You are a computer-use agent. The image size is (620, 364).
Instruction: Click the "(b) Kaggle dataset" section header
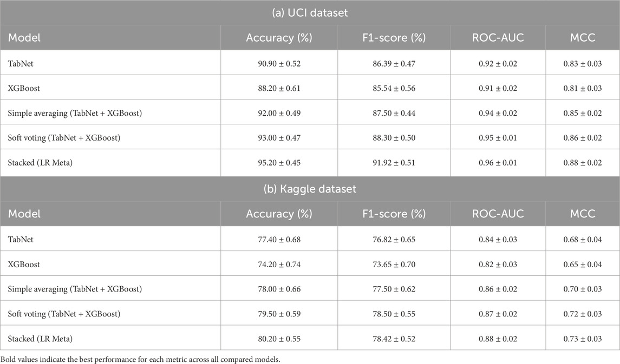click(x=310, y=189)
